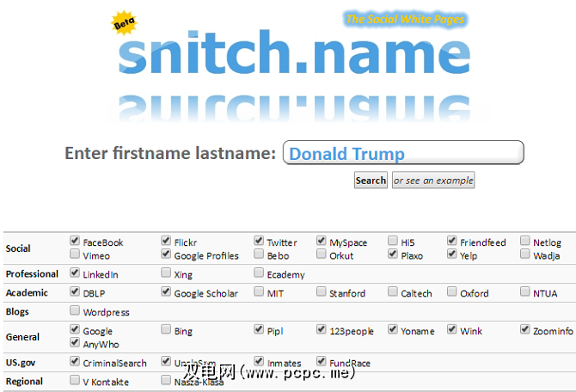This screenshot has width=576, height=392.
Task: Uncheck the Google checkbox in General
Action: [75, 329]
